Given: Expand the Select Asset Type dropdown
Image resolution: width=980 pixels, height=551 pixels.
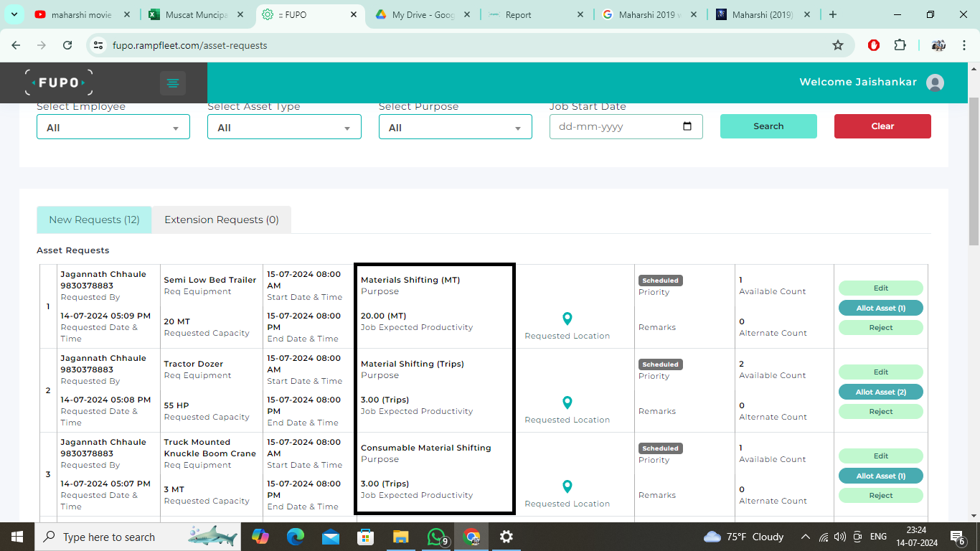Looking at the screenshot, I should point(284,128).
